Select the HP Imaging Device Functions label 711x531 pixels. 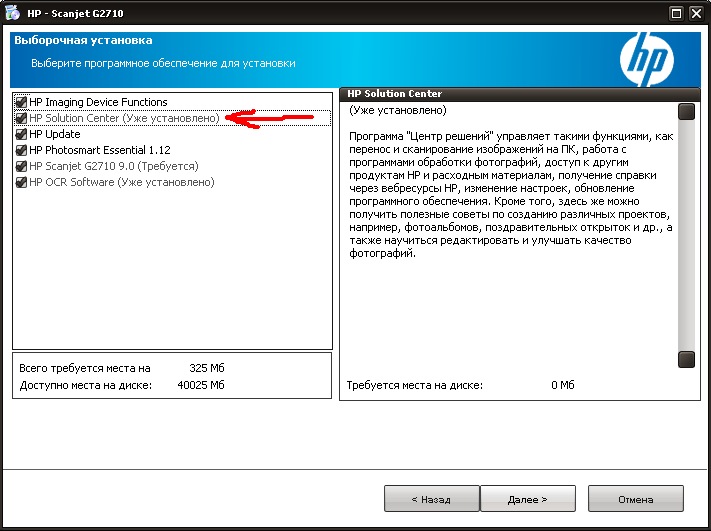click(x=98, y=102)
